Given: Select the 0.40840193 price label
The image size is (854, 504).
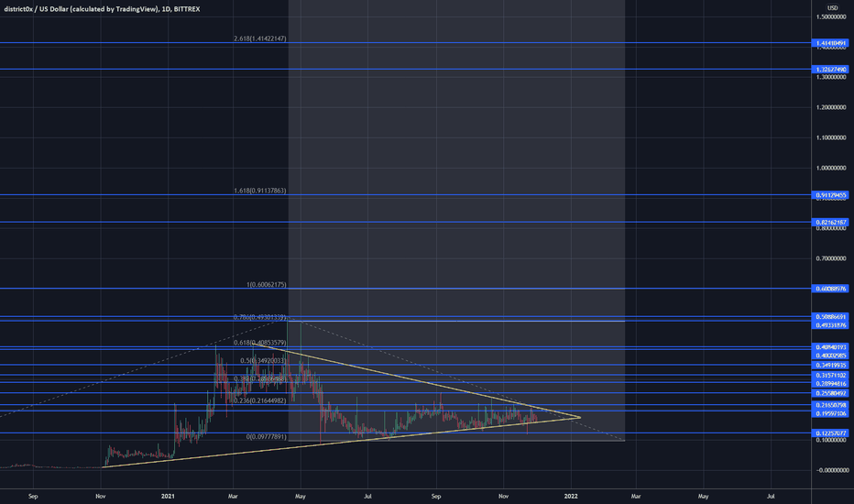Looking at the screenshot, I should tap(830, 347).
